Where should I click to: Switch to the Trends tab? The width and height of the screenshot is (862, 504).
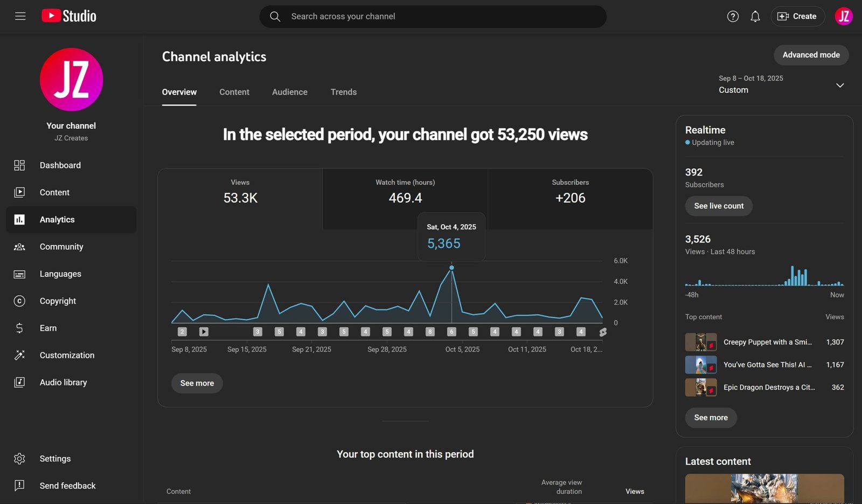tap(343, 92)
